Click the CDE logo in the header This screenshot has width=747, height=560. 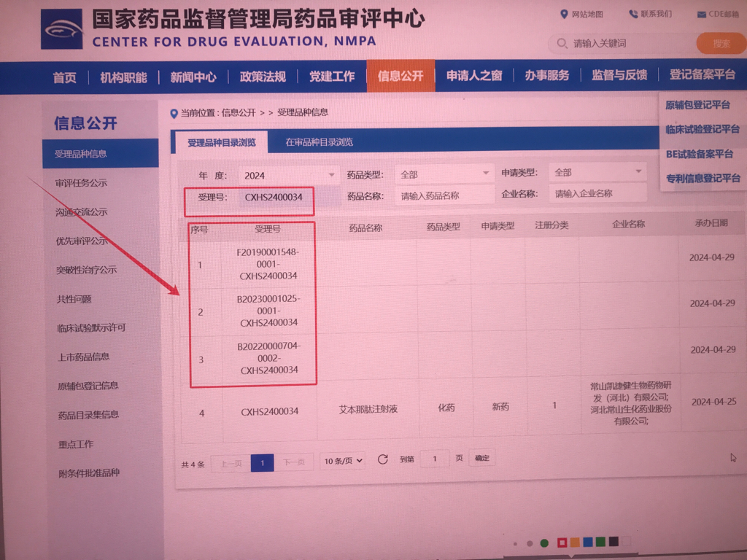[x=62, y=28]
